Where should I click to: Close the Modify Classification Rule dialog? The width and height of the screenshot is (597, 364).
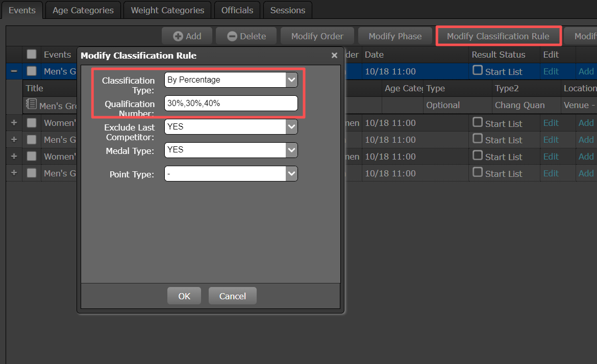pyautogui.click(x=334, y=56)
